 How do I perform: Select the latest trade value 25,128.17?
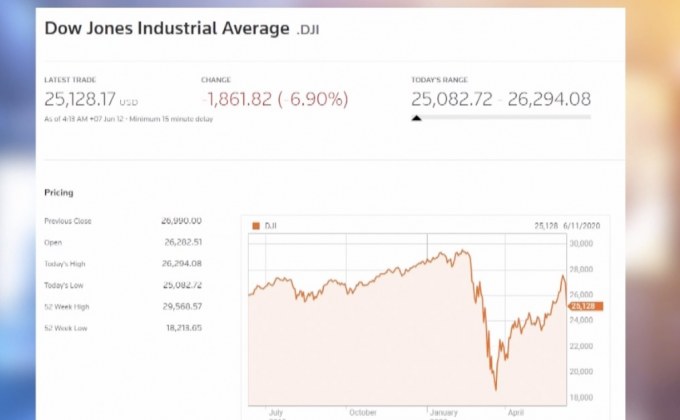pos(81,98)
